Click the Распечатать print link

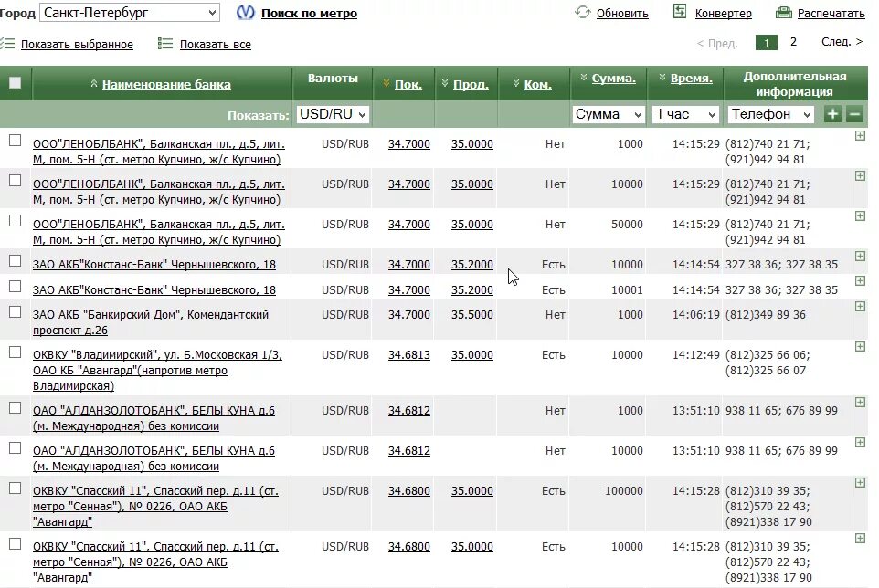831,13
